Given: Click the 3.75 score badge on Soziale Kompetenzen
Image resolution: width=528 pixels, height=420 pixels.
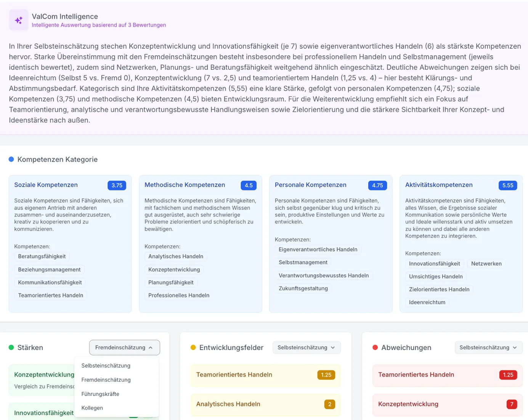Looking at the screenshot, I should point(117,185).
